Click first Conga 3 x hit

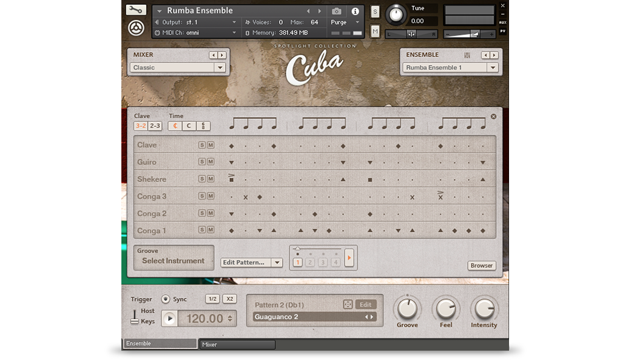click(246, 197)
